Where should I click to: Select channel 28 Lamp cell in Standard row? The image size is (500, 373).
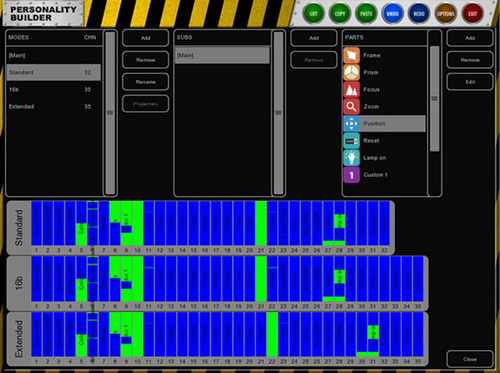(339, 223)
